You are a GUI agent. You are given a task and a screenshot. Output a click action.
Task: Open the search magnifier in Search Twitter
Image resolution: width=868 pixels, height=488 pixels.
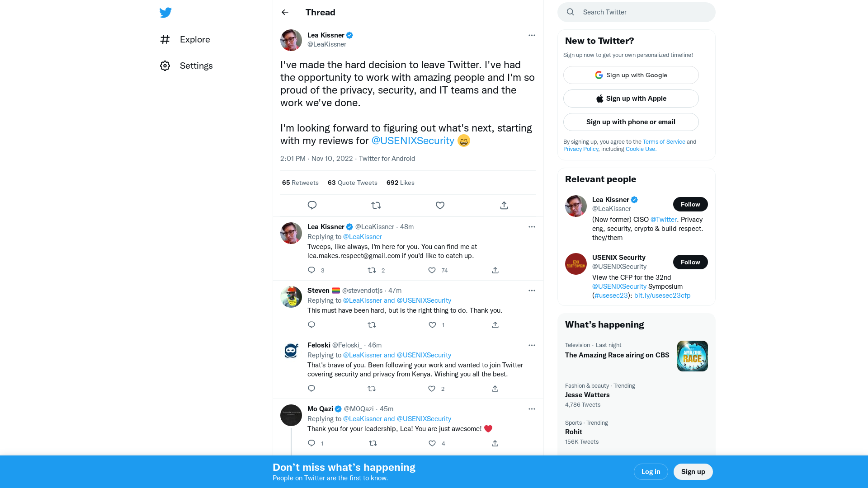point(570,12)
